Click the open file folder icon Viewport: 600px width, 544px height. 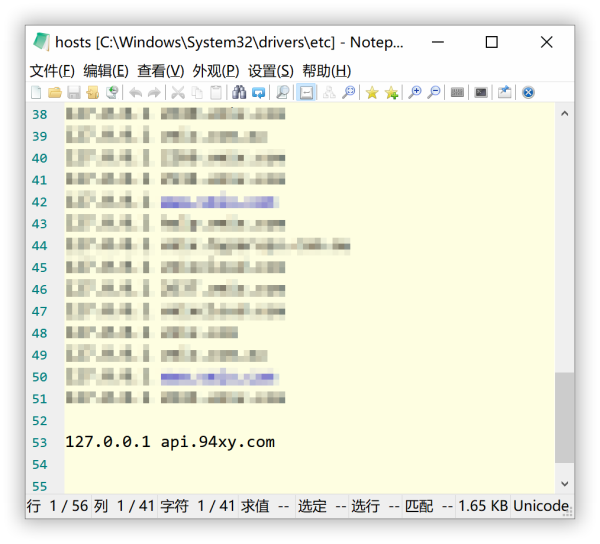(55, 92)
